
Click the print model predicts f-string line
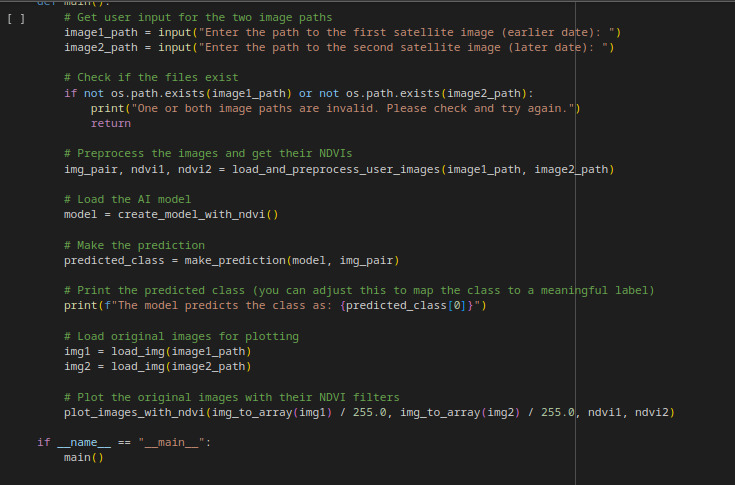point(275,305)
